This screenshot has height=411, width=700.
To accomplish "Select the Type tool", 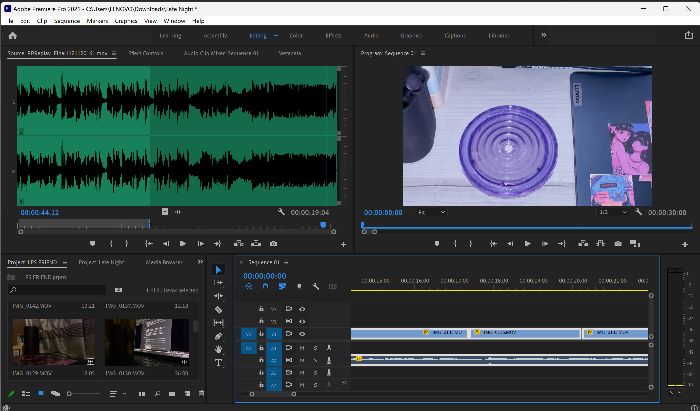I will click(x=218, y=362).
